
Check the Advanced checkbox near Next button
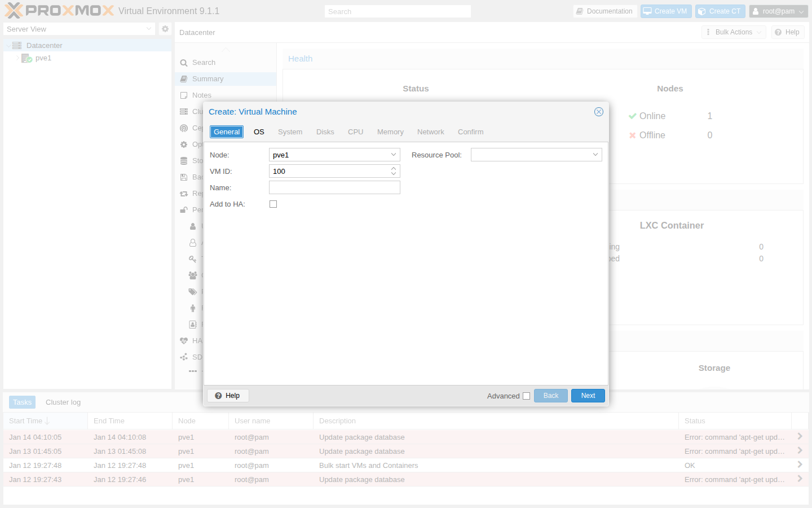(x=526, y=396)
